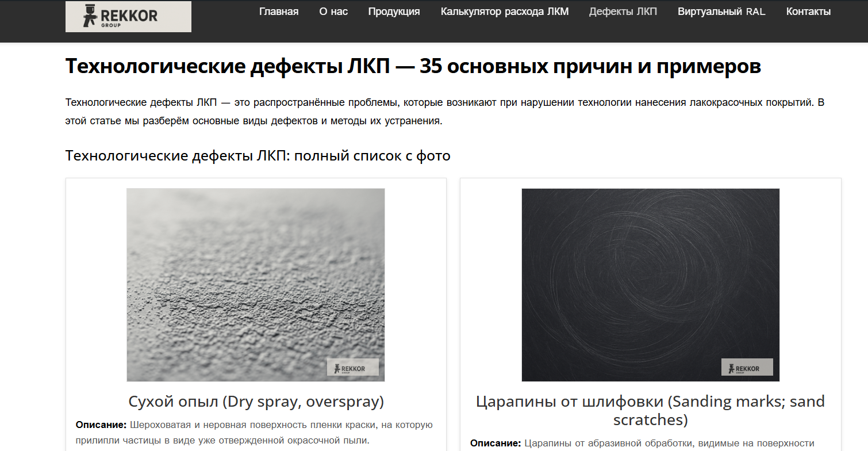Select the Дефекты ЛКП menu item
Screen dimensions: 868x451
coord(623,12)
